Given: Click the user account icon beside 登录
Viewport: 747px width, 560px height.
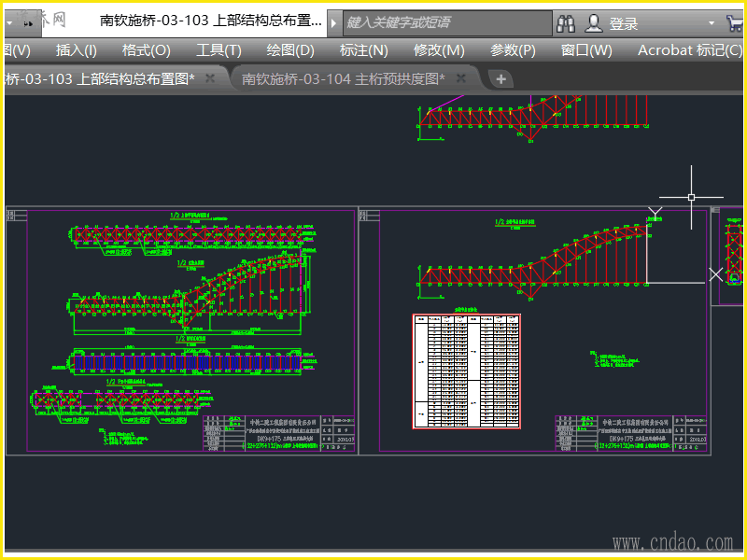Looking at the screenshot, I should [x=594, y=22].
